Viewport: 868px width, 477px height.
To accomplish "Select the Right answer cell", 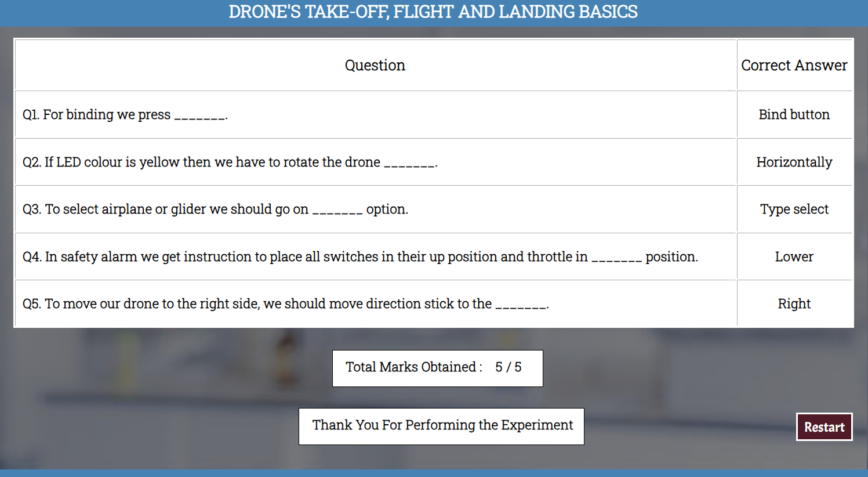I will [x=794, y=303].
